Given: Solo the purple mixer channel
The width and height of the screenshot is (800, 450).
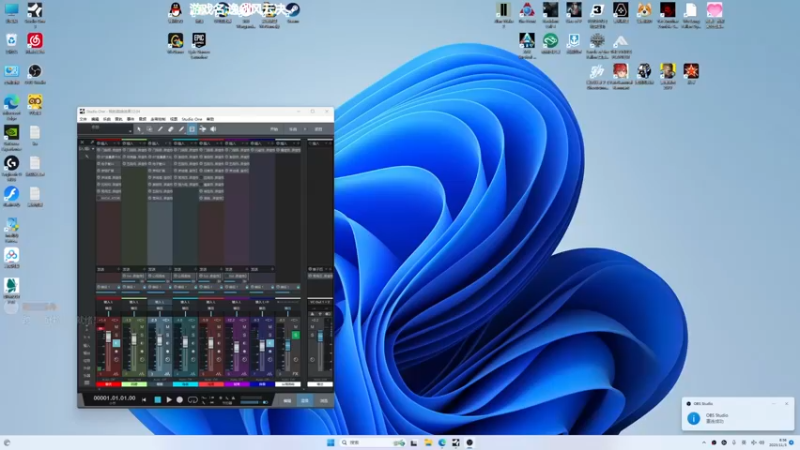Looking at the screenshot, I should click(x=244, y=335).
